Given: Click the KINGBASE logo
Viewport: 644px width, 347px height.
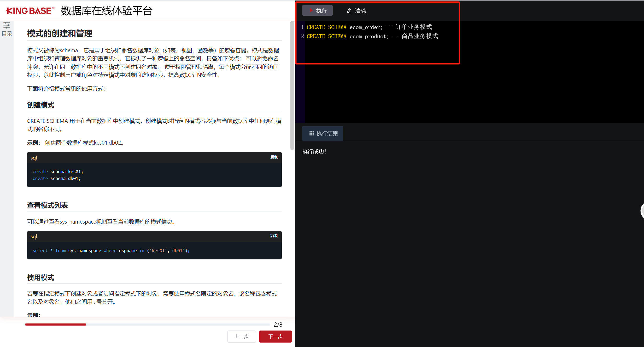Looking at the screenshot, I should pyautogui.click(x=30, y=11).
